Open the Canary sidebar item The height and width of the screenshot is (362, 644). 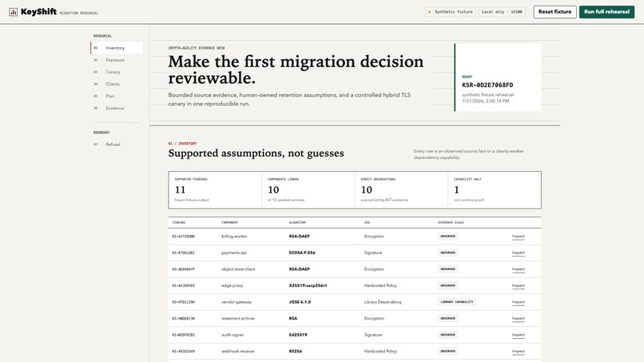pos(117,72)
